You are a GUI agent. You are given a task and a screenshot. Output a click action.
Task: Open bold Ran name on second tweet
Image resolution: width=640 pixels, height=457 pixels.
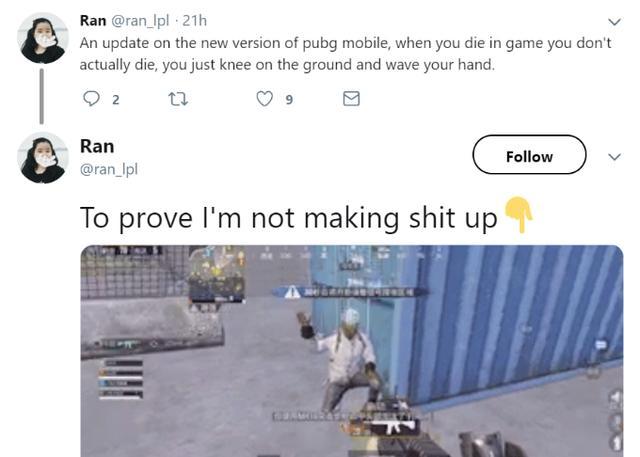pos(97,146)
